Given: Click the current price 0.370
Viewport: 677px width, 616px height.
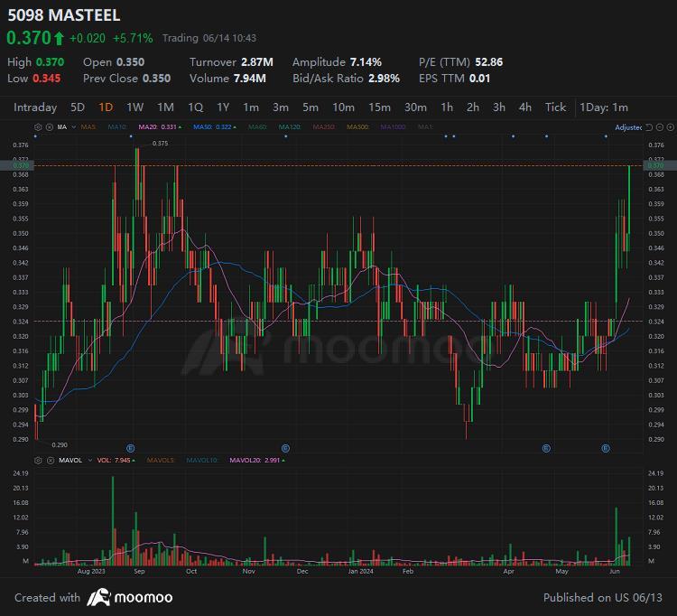Looking at the screenshot, I should tap(30, 38).
